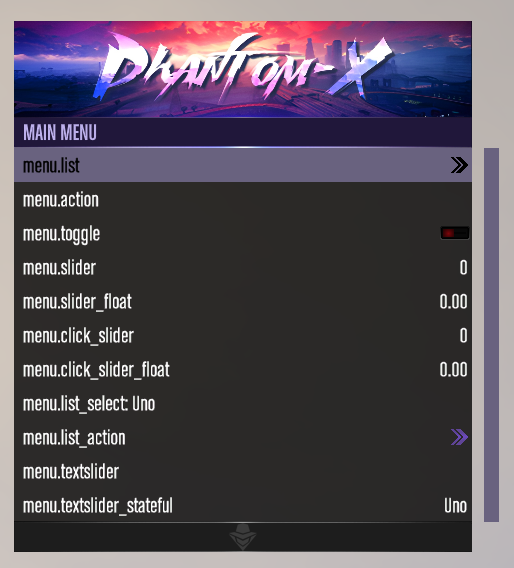Toggle the red menu.toggle switch
Viewport: 514px width, 568px height.
pos(455,233)
